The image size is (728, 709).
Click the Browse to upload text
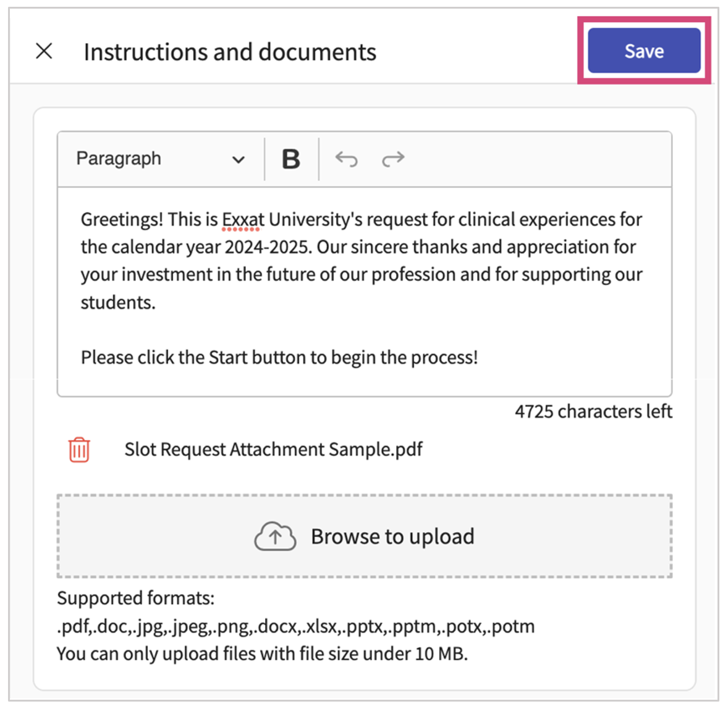(x=392, y=536)
